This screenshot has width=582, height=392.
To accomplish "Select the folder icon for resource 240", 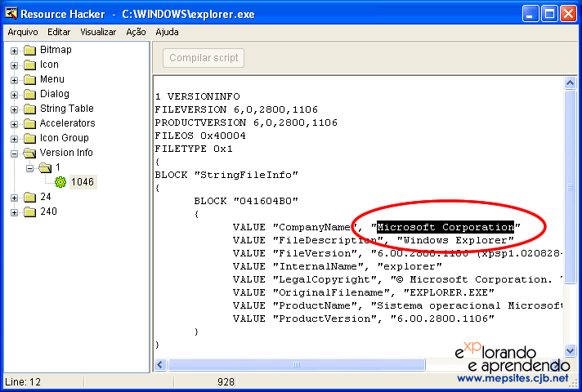I will click(x=29, y=212).
